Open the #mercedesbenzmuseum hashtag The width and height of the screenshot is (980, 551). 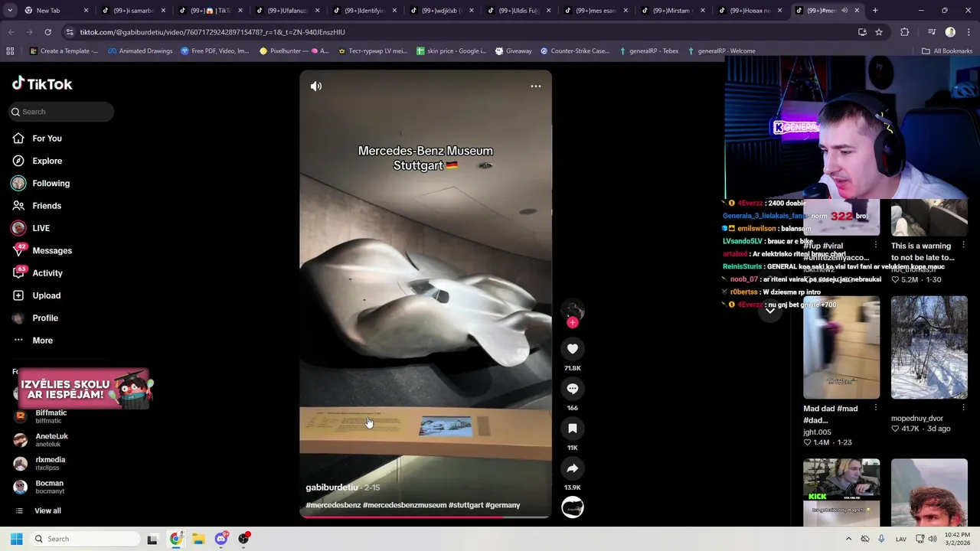pos(404,505)
